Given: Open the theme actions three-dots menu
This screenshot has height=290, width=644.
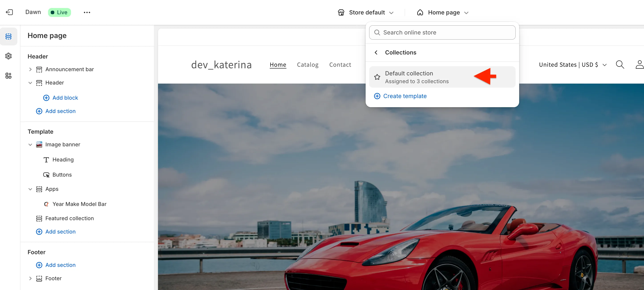Looking at the screenshot, I should click(x=87, y=12).
